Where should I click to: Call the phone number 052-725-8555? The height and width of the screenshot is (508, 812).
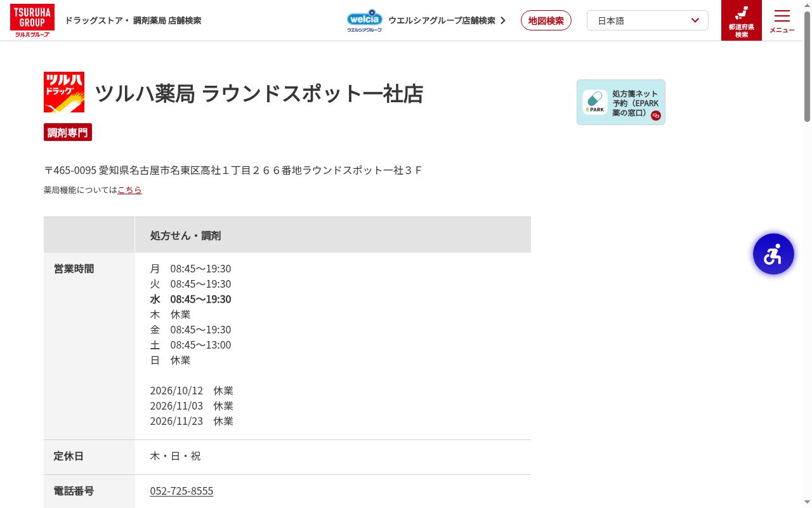click(x=181, y=491)
